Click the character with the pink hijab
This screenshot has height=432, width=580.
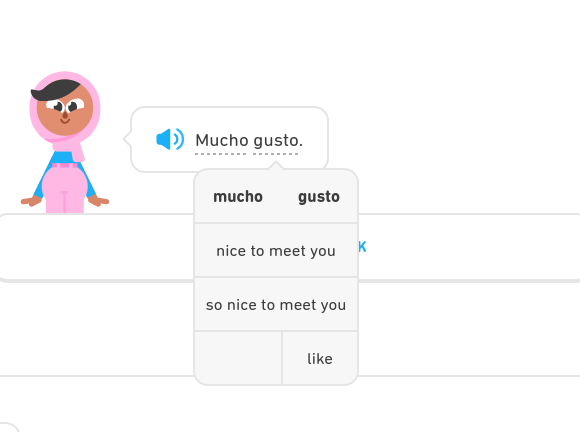tap(65, 142)
